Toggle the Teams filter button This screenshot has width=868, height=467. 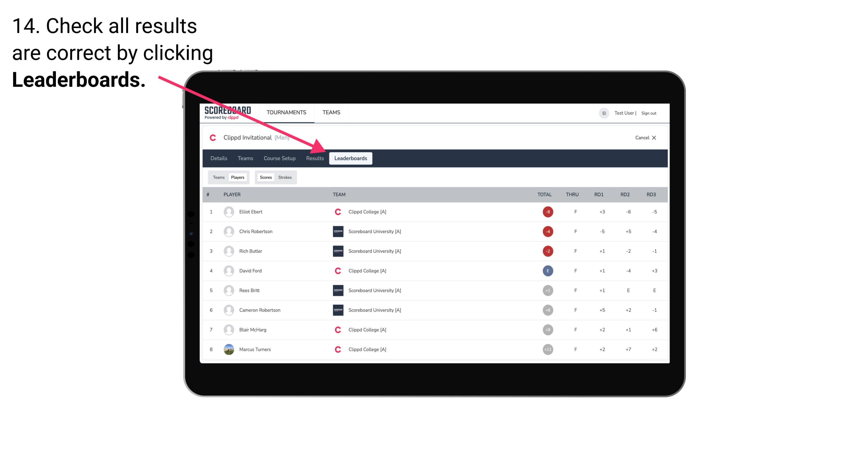point(218,177)
